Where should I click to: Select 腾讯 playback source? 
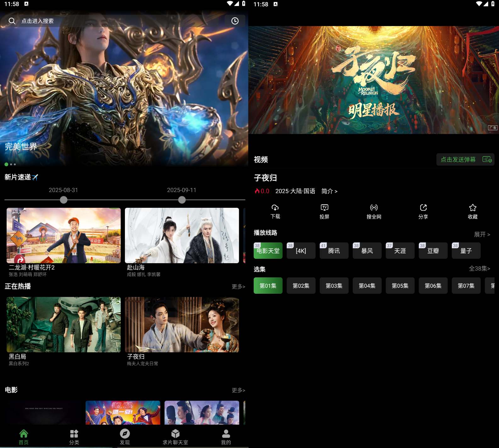334,251
